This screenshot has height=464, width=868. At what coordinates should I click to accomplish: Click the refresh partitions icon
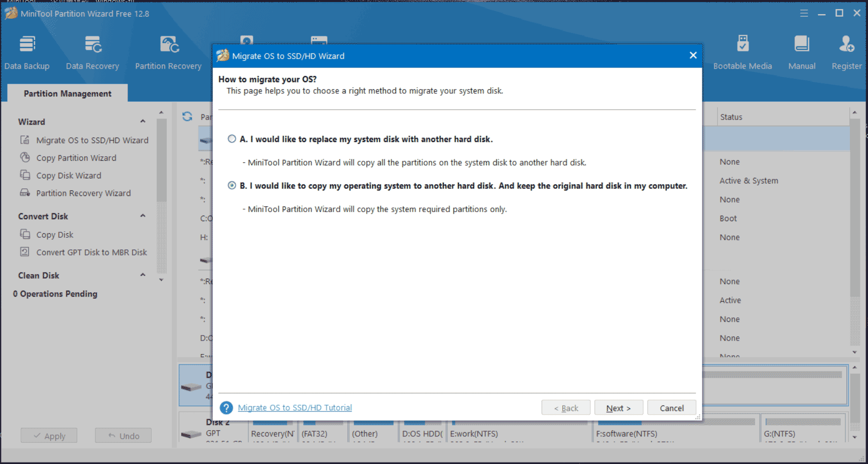click(187, 116)
